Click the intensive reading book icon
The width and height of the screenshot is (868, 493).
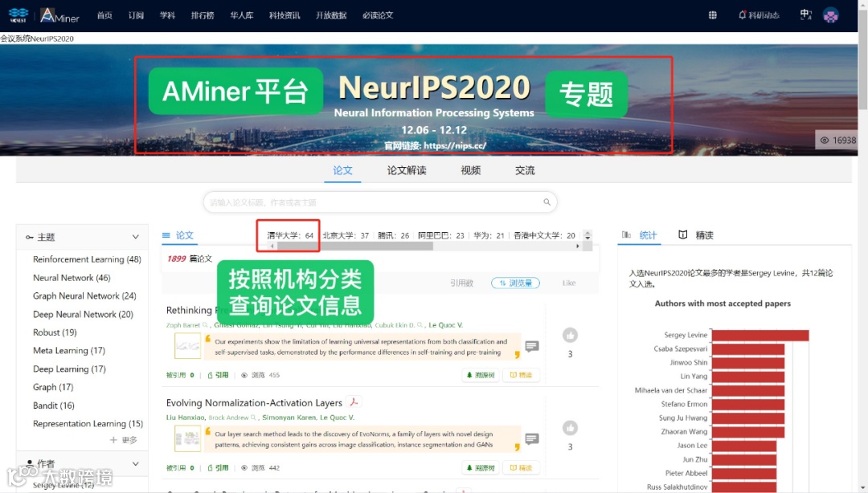(x=682, y=234)
